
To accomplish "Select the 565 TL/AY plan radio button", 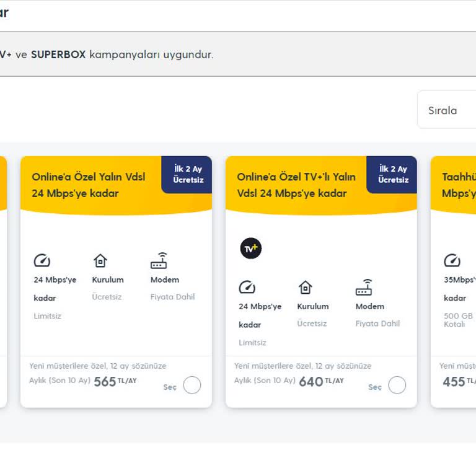I will (192, 386).
